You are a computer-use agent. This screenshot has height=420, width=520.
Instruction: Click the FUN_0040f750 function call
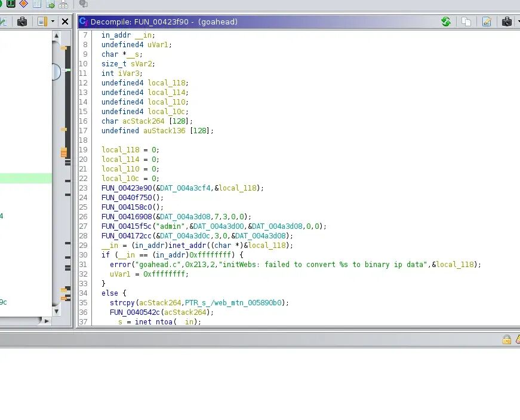[127, 198]
